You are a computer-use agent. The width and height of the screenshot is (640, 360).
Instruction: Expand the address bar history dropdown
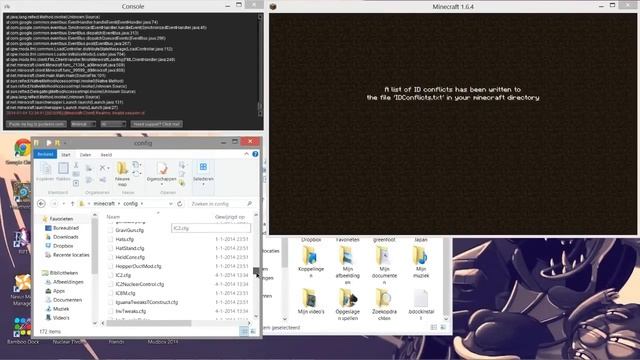(171, 203)
